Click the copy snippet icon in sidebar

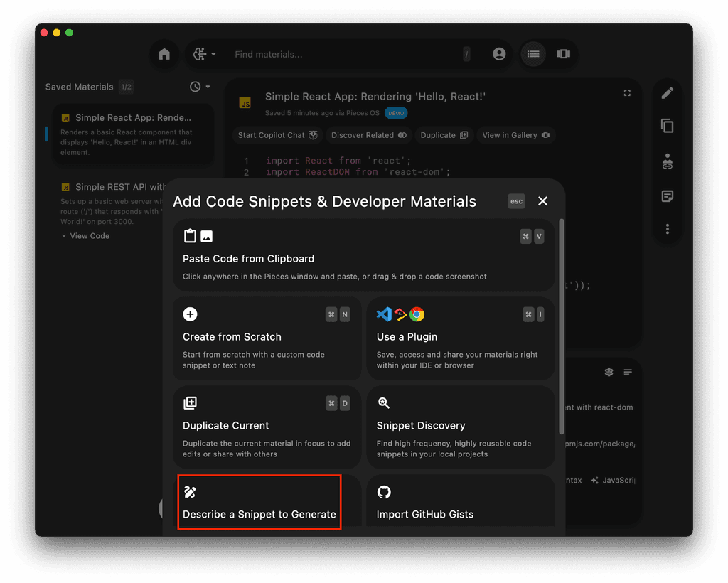(667, 126)
